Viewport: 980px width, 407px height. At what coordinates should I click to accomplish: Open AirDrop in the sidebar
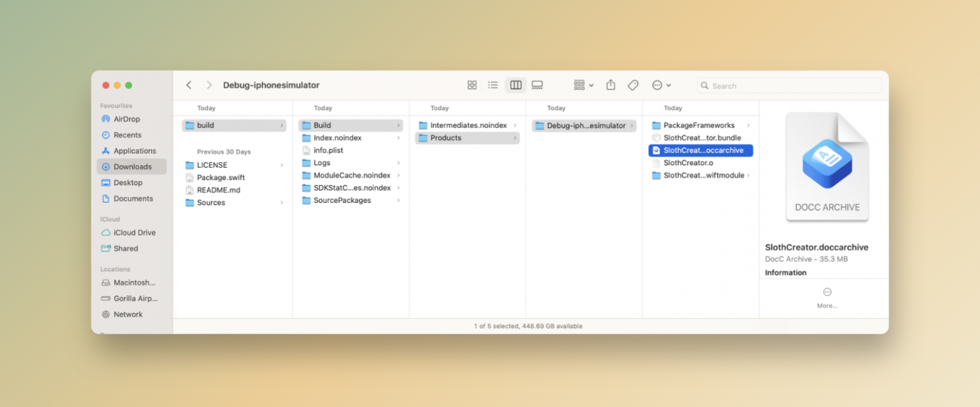click(x=125, y=119)
